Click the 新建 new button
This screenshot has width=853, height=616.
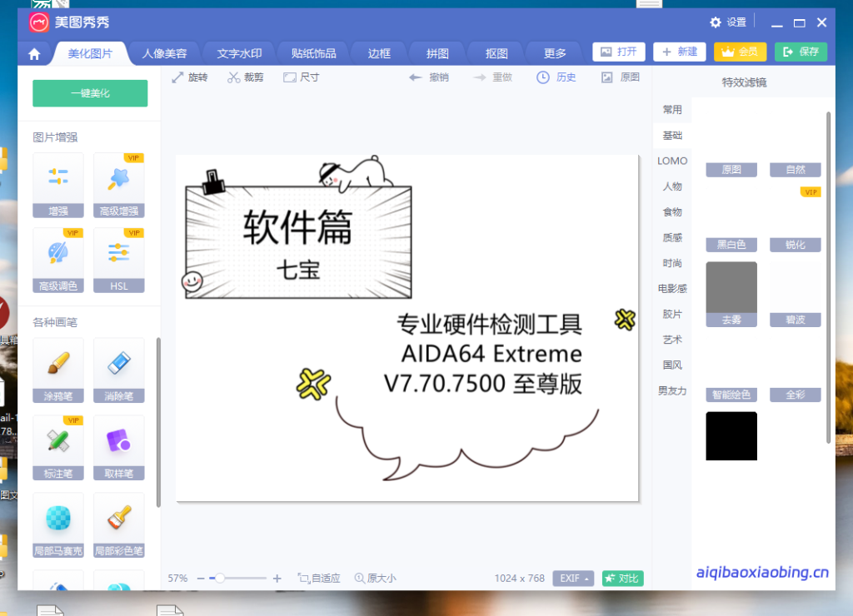(680, 52)
